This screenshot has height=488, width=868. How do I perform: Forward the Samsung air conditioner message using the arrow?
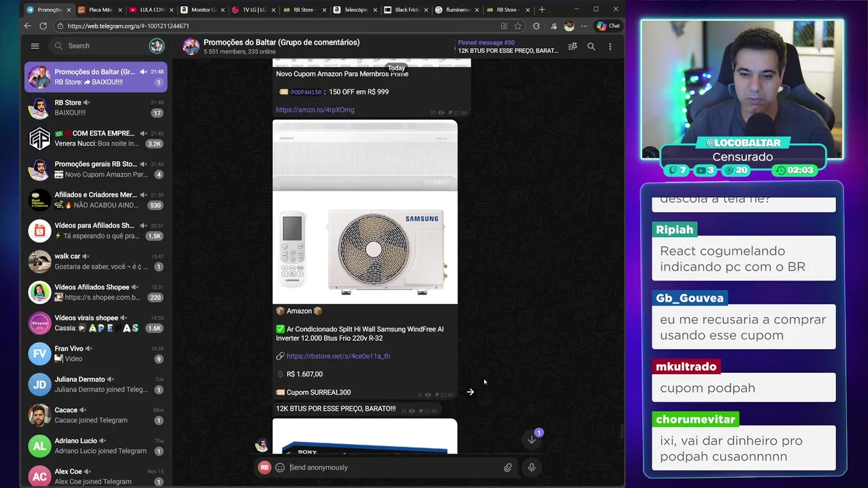[x=470, y=392]
